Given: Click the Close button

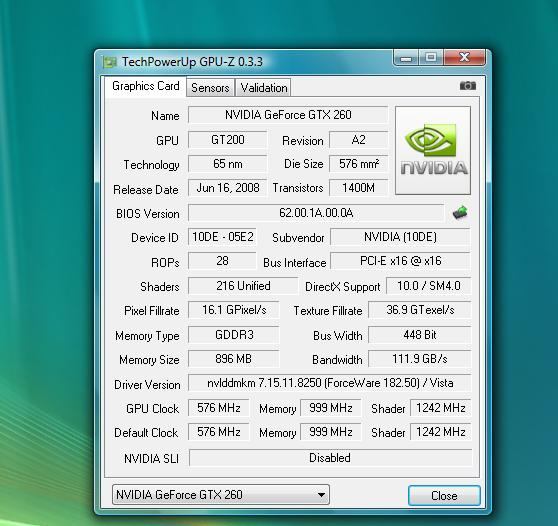Looking at the screenshot, I should pos(444,495).
